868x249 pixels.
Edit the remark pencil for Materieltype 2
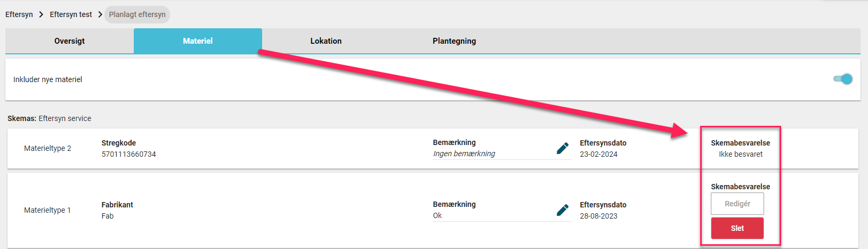[562, 148]
